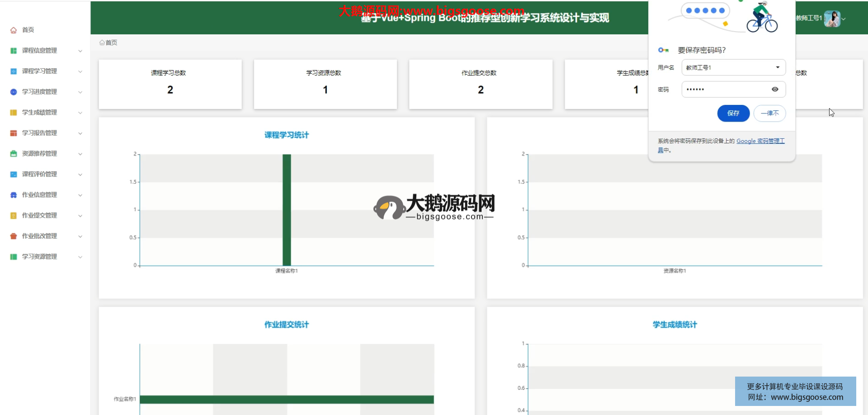Click the 作业信息管理 blue icon

tap(14, 195)
